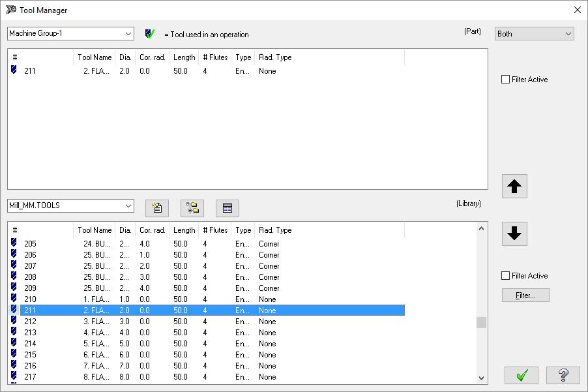
Task: Click the library list scrollbar thumb
Action: (482, 323)
